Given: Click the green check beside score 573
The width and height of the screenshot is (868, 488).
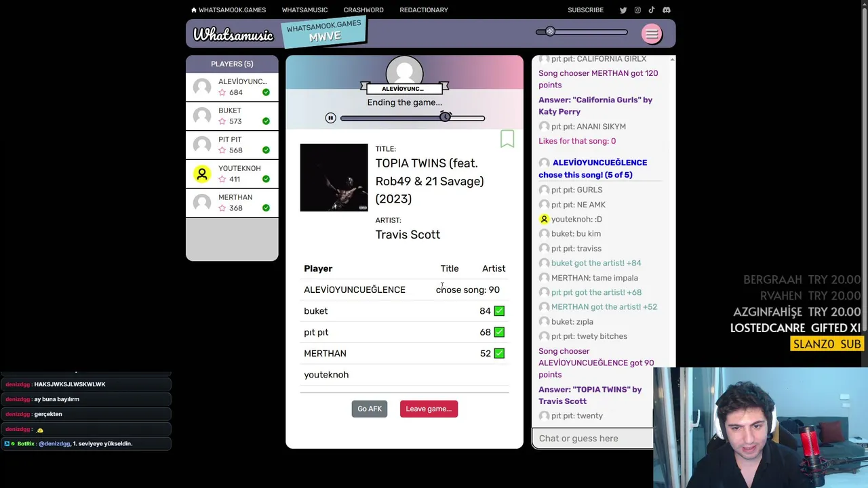Looking at the screenshot, I should pos(266,121).
